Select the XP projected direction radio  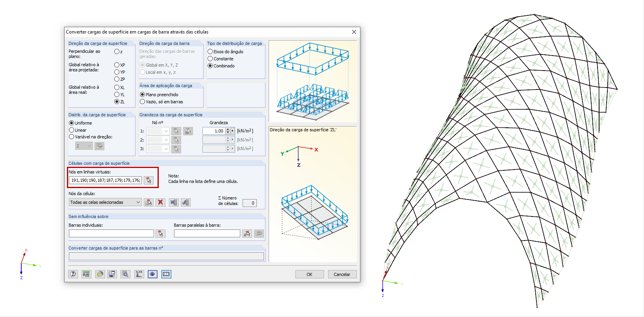(117, 65)
